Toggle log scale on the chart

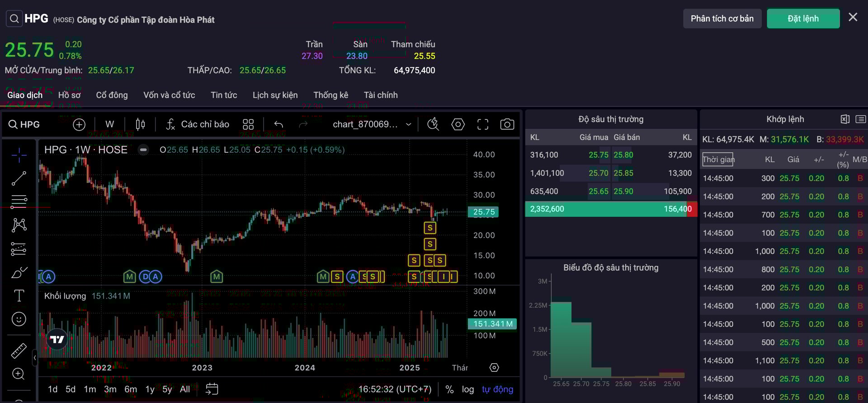coord(468,389)
